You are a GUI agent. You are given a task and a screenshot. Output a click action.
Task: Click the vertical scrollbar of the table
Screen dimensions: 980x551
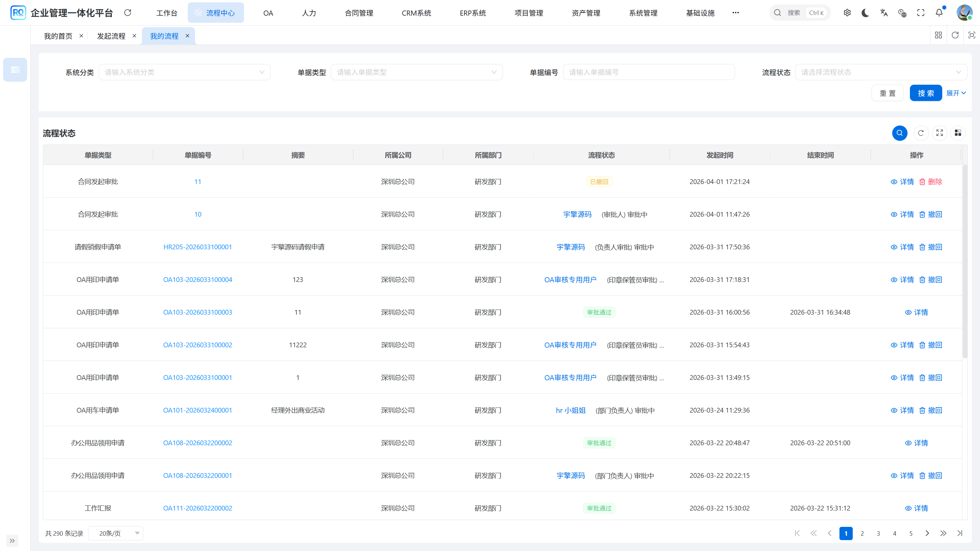965,262
